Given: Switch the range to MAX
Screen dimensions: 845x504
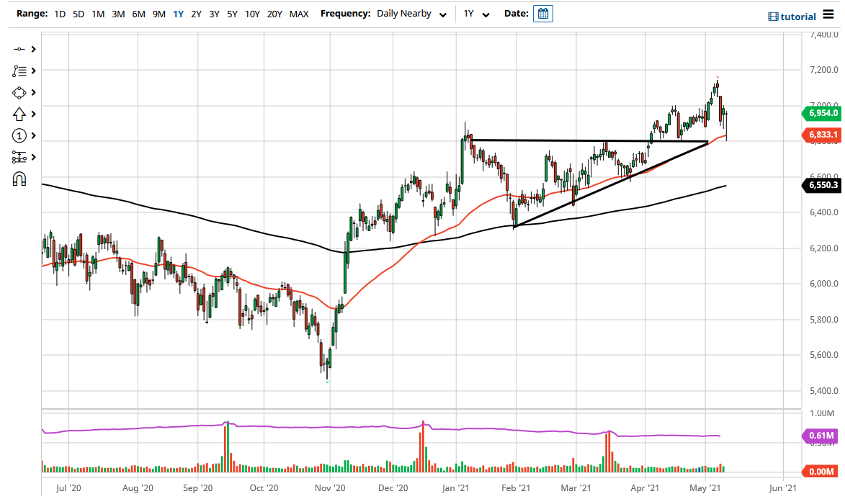Looking at the screenshot, I should tap(299, 13).
